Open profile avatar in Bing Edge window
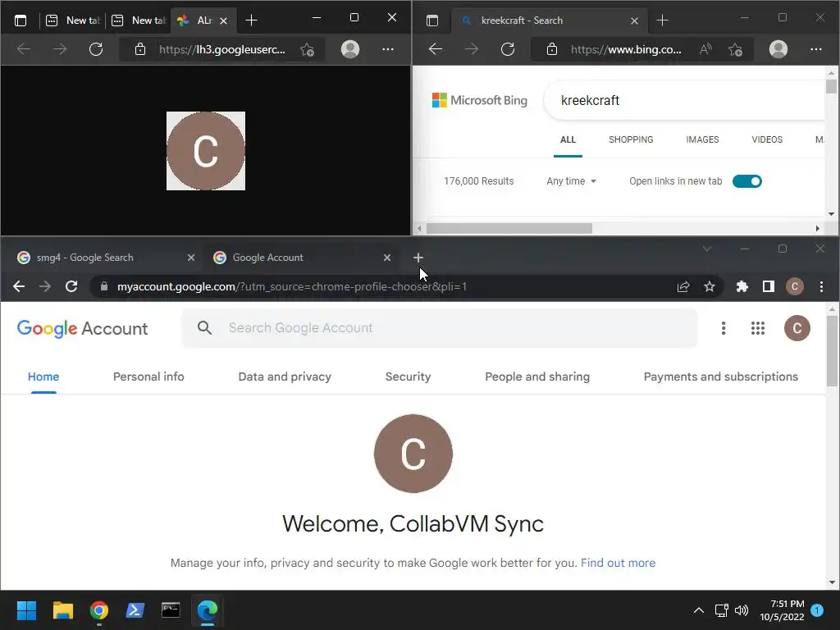Screen dimensions: 840x630 (778, 49)
